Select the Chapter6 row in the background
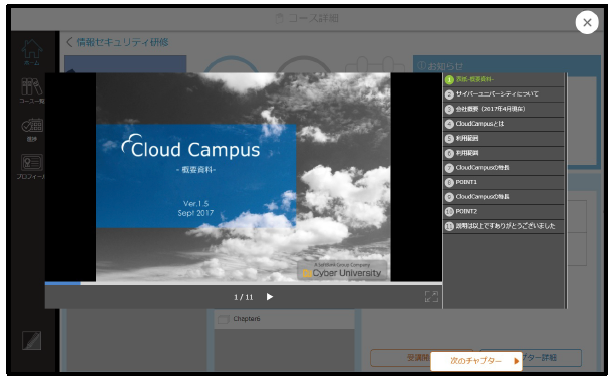Image resolution: width=615 pixels, height=383 pixels. (x=284, y=319)
